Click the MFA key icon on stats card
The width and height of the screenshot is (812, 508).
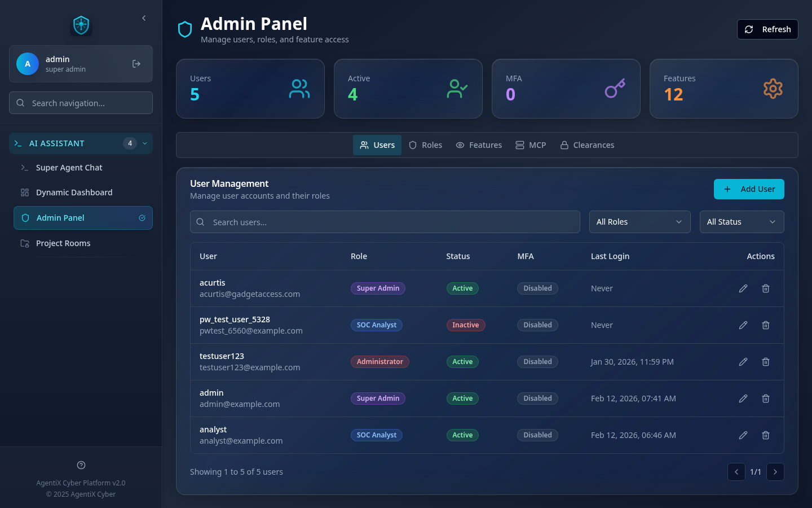615,89
